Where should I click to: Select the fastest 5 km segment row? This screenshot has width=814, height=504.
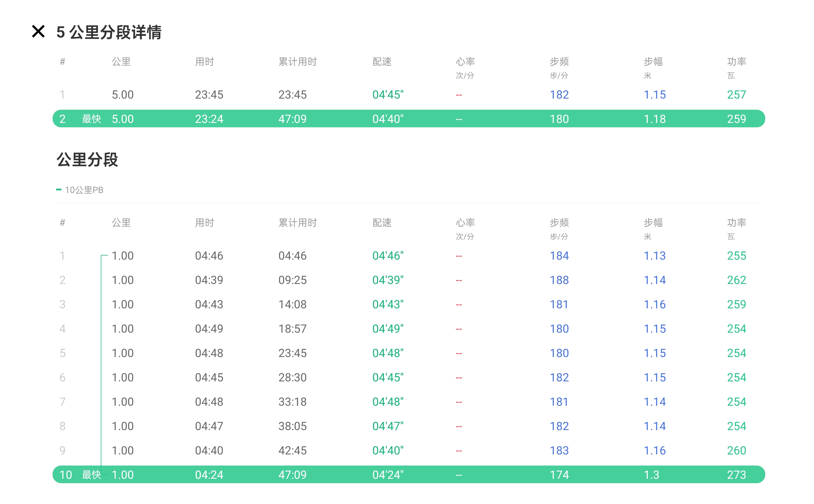pos(408,119)
